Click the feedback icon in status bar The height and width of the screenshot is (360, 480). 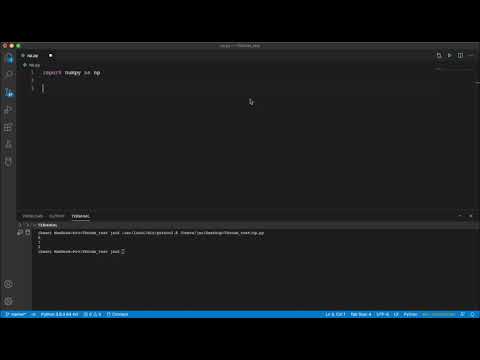(463, 314)
